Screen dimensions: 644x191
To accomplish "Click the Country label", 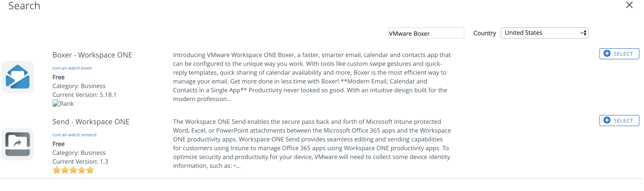I will coord(484,33).
